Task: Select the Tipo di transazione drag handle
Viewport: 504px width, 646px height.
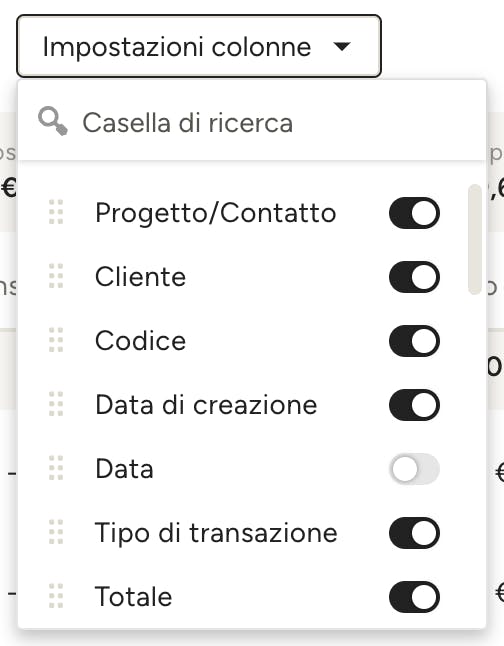Action: [56, 532]
